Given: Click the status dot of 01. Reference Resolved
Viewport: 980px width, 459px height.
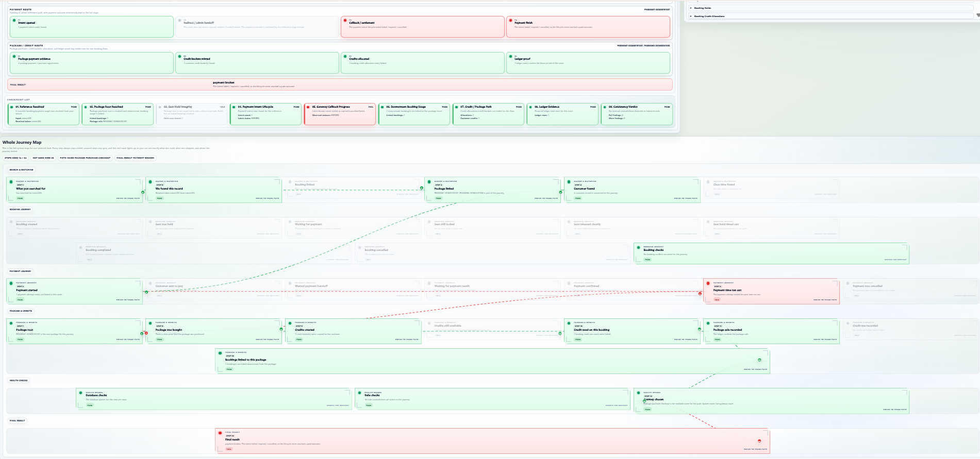Looking at the screenshot, I should 11,107.
